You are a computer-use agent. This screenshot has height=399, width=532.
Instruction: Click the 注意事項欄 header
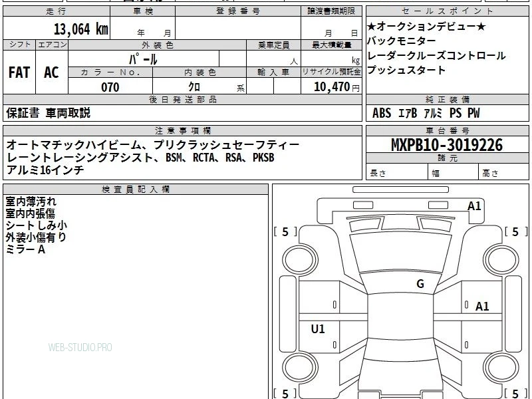click(182, 130)
